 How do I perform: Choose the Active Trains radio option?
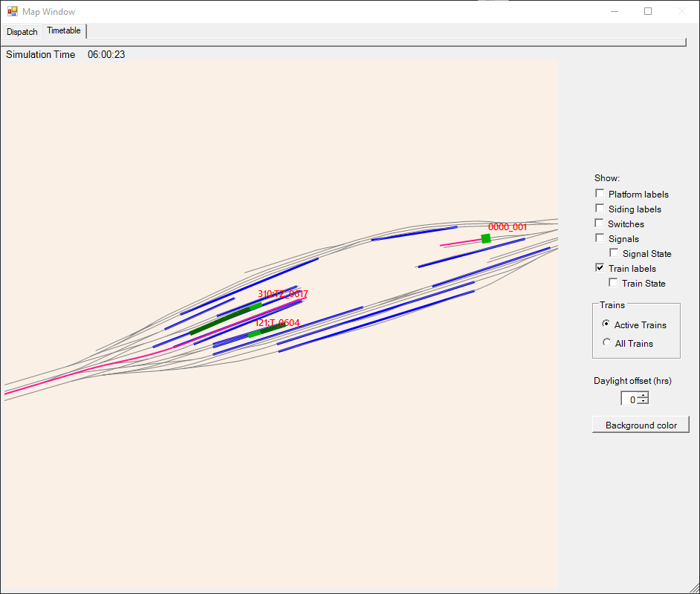tap(607, 324)
